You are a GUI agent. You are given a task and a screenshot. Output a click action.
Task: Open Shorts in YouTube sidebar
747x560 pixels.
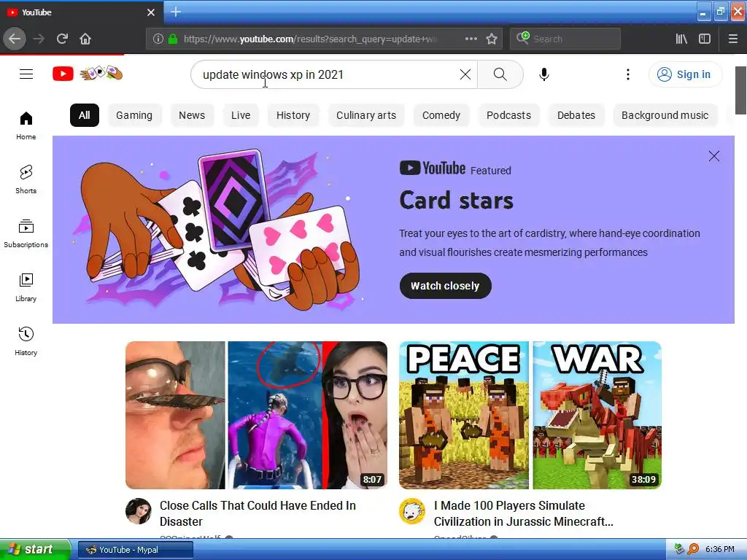tap(26, 179)
